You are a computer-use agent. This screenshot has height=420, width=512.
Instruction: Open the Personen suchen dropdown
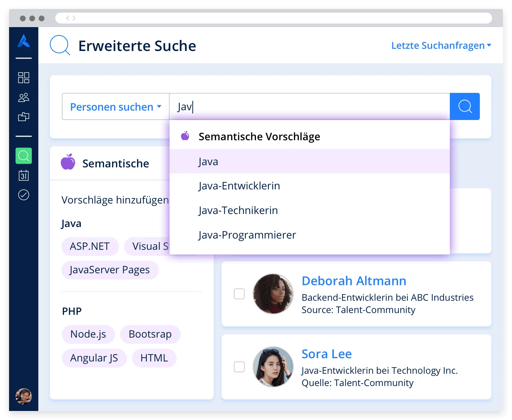pos(116,107)
